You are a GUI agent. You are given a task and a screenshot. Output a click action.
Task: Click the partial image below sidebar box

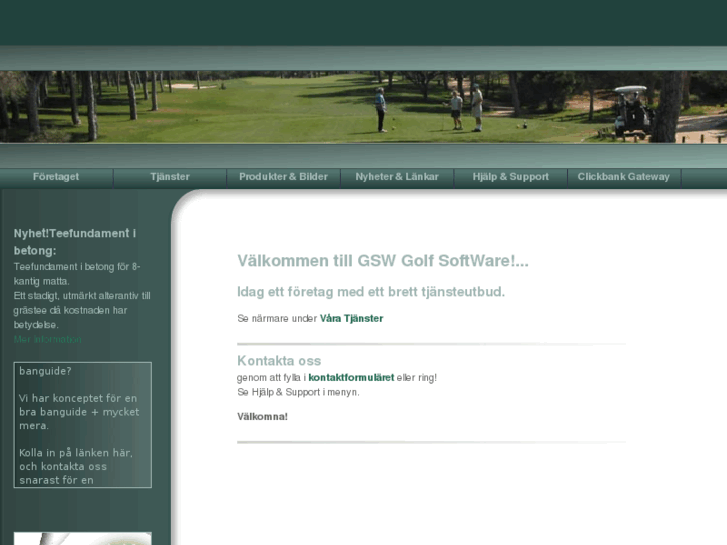pos(83,539)
